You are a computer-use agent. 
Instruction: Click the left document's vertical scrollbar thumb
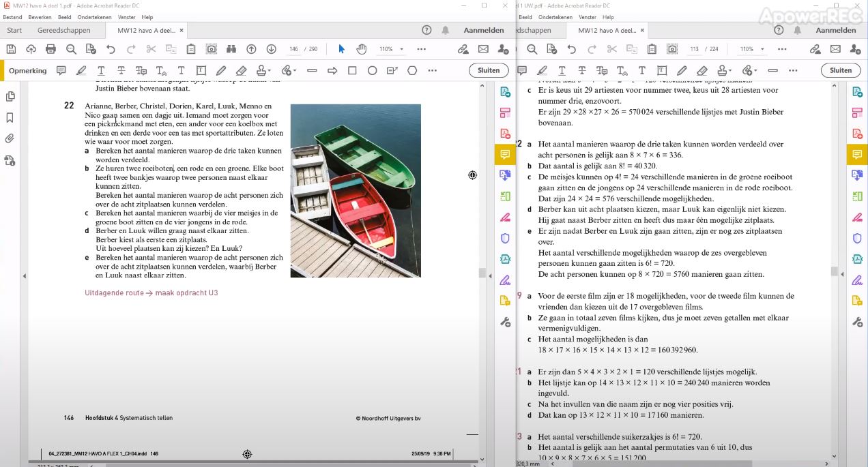pos(482,273)
